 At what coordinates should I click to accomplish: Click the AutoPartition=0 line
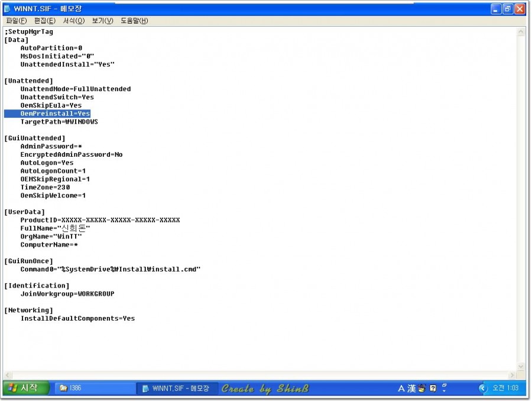(51, 48)
